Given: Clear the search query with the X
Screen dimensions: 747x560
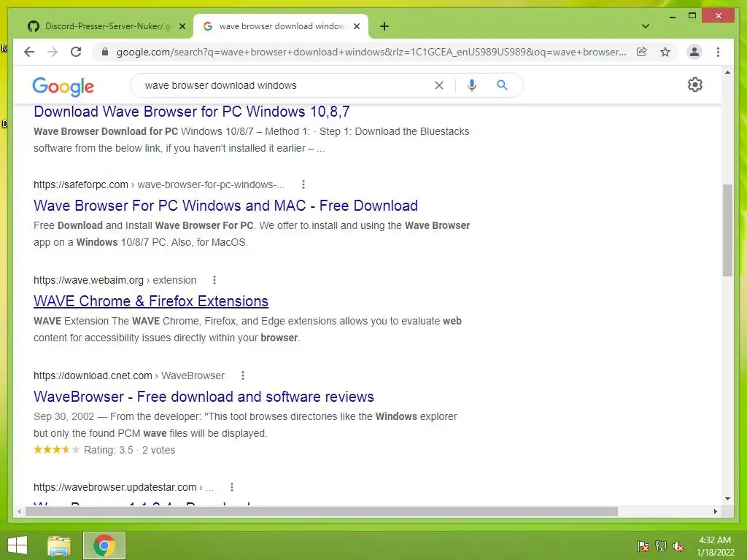Looking at the screenshot, I should tap(438, 85).
